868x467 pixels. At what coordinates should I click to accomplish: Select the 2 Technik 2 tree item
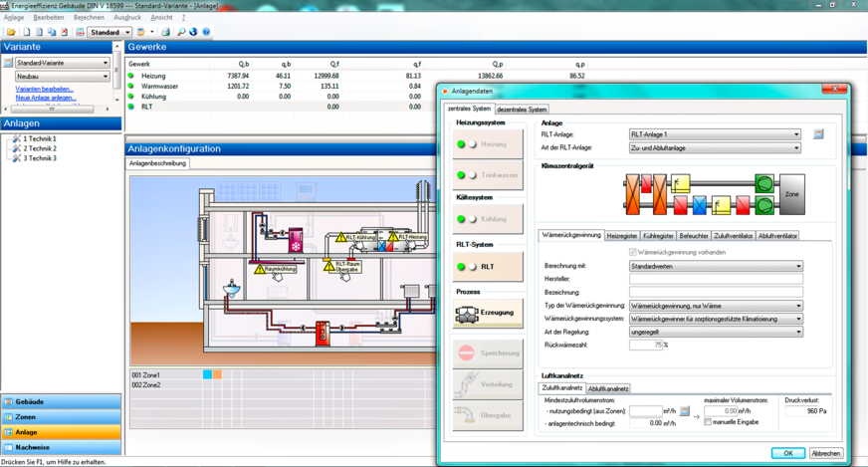point(40,148)
